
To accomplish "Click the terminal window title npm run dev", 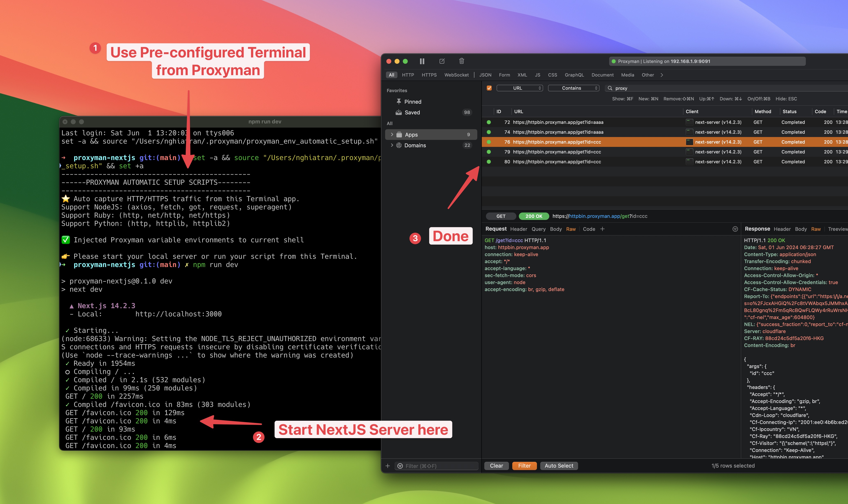I will pyautogui.click(x=265, y=122).
